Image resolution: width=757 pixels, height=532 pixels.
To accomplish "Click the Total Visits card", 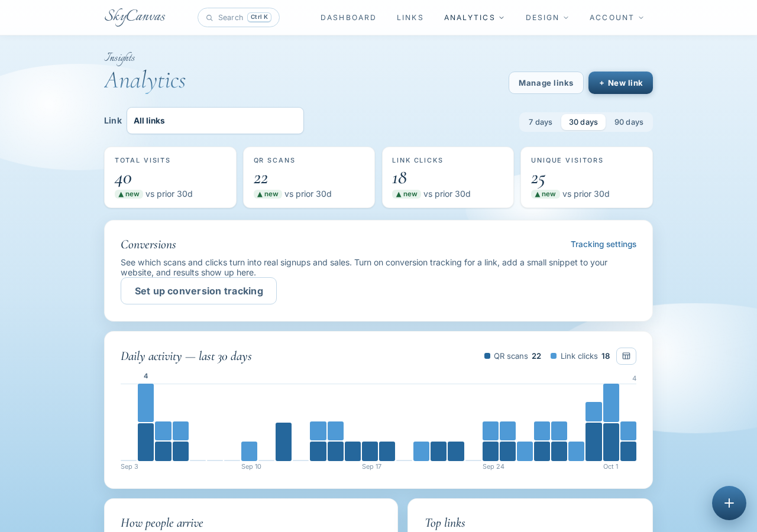I will pos(170,177).
